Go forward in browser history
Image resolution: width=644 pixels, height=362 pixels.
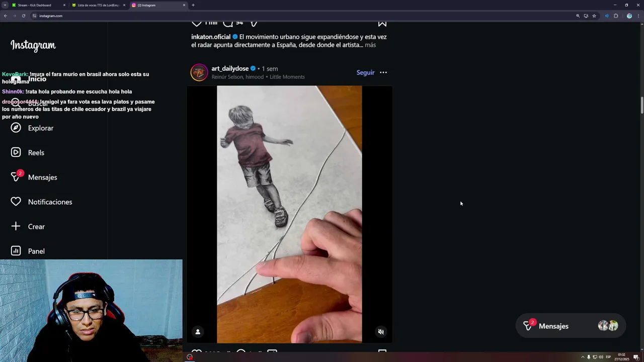tap(14, 16)
